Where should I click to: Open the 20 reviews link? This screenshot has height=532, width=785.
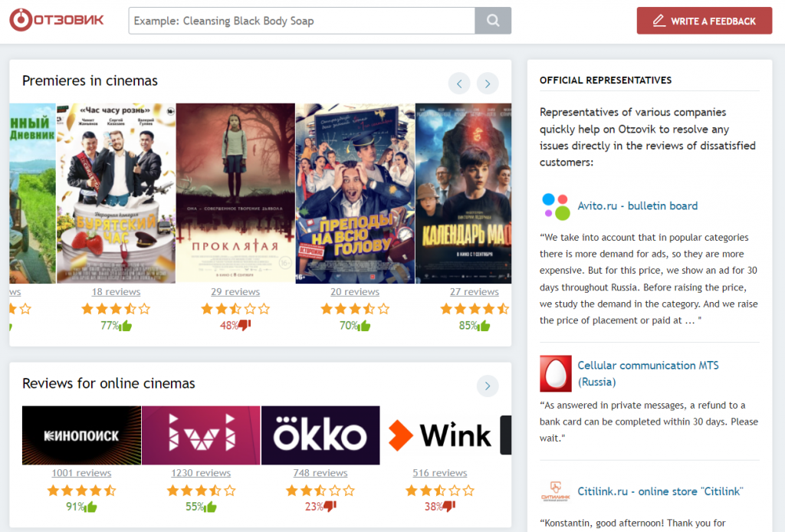pos(355,292)
